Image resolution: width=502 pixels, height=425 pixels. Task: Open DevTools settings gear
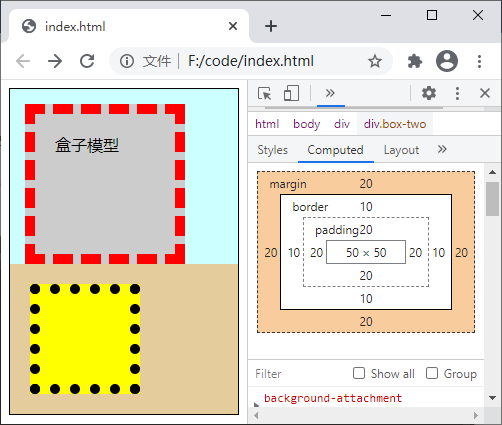(429, 93)
